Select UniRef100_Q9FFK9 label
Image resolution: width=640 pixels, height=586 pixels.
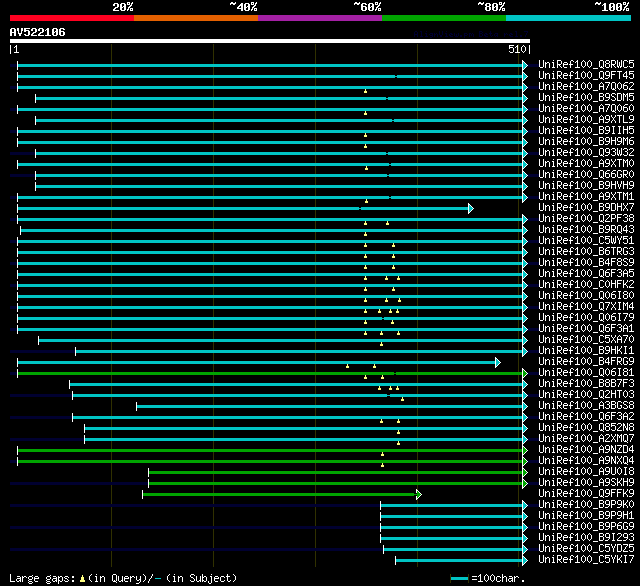tap(586, 494)
